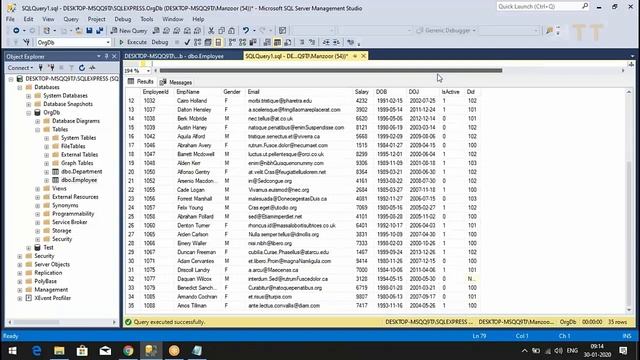Click the Navigate Backward icon

point(16,31)
